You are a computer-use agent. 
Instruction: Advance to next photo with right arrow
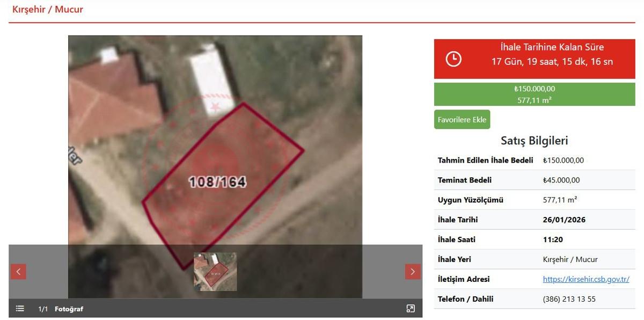(413, 272)
